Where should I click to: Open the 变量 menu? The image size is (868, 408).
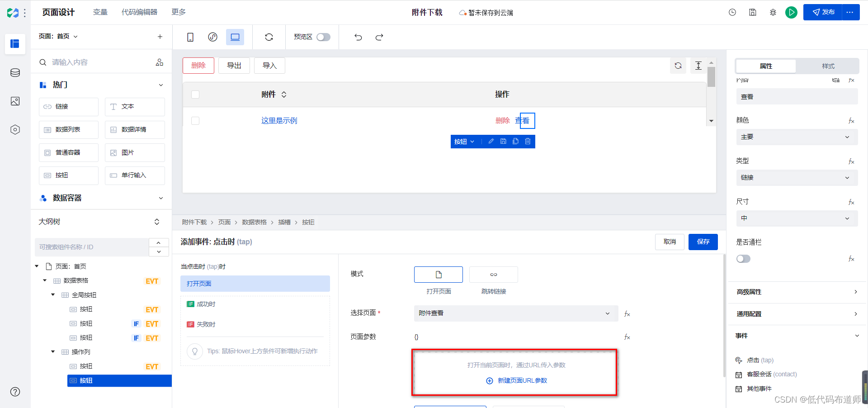(x=100, y=12)
